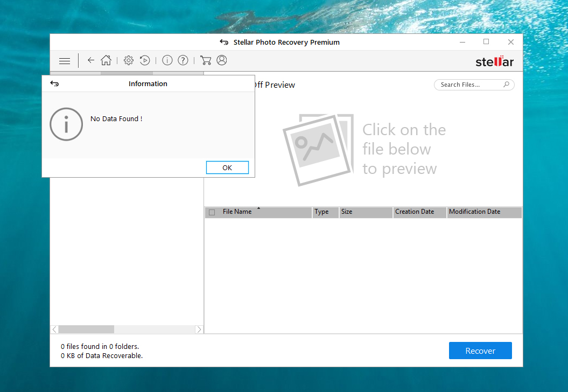Screen dimensions: 568x392
Task: Click the "0 files found in 0 folders." status
Action: (100, 346)
